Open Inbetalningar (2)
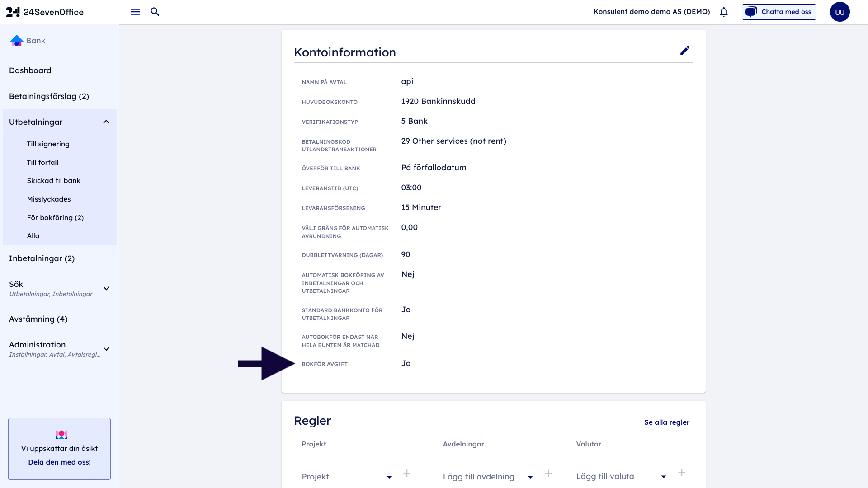The image size is (868, 488). 42,258
